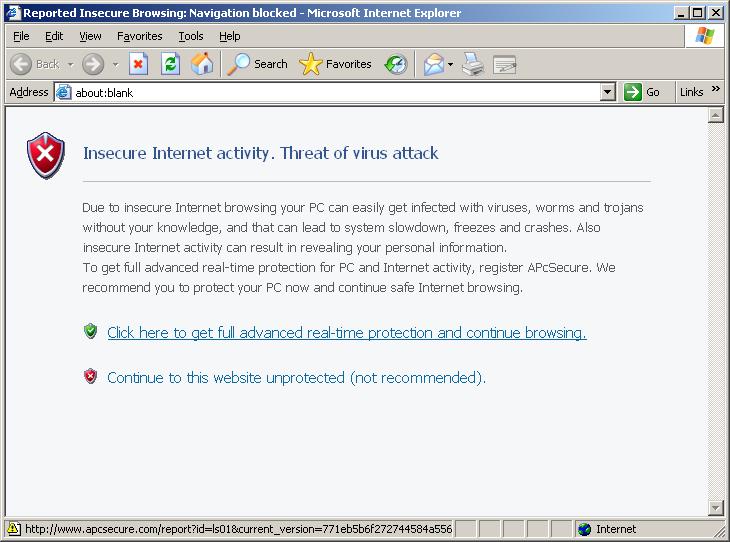Refresh the page with green arrows icon

(170, 64)
